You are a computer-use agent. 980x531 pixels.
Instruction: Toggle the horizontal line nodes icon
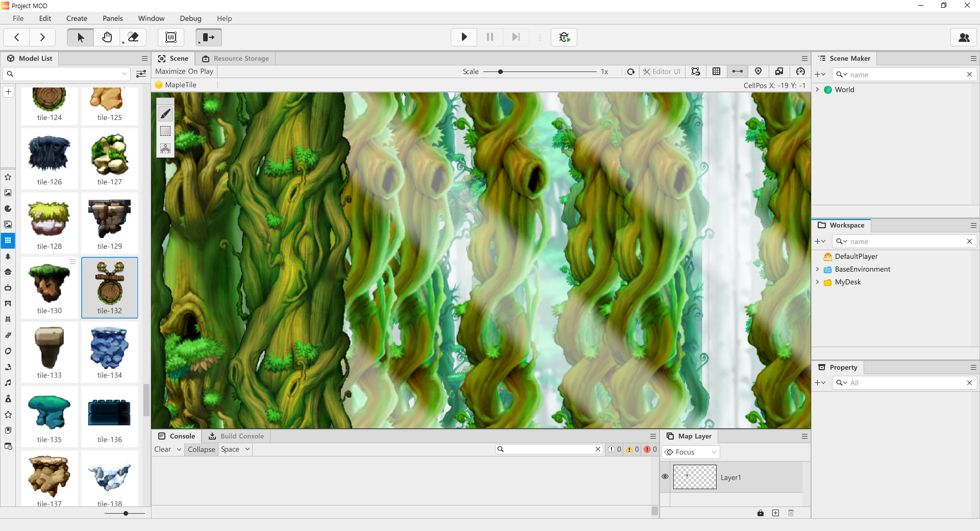[738, 71]
